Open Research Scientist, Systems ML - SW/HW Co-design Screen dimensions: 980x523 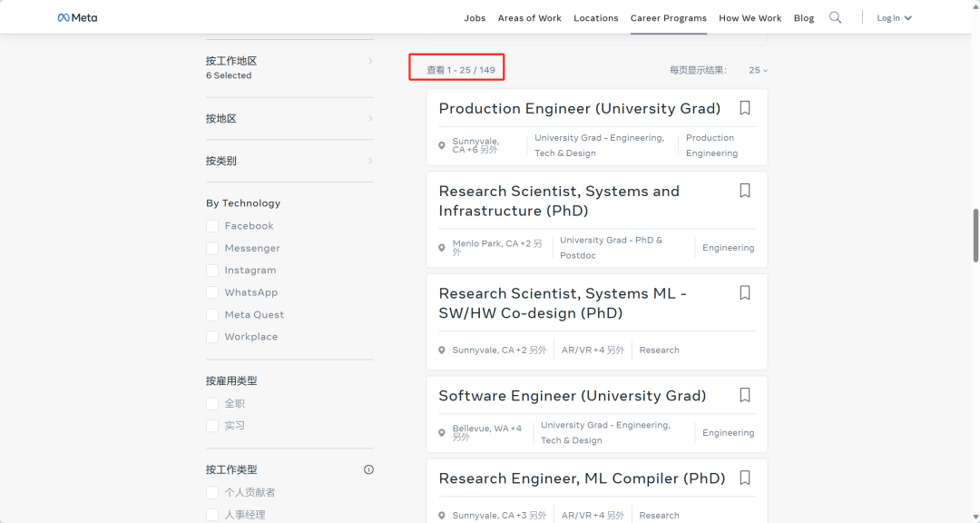pos(563,302)
